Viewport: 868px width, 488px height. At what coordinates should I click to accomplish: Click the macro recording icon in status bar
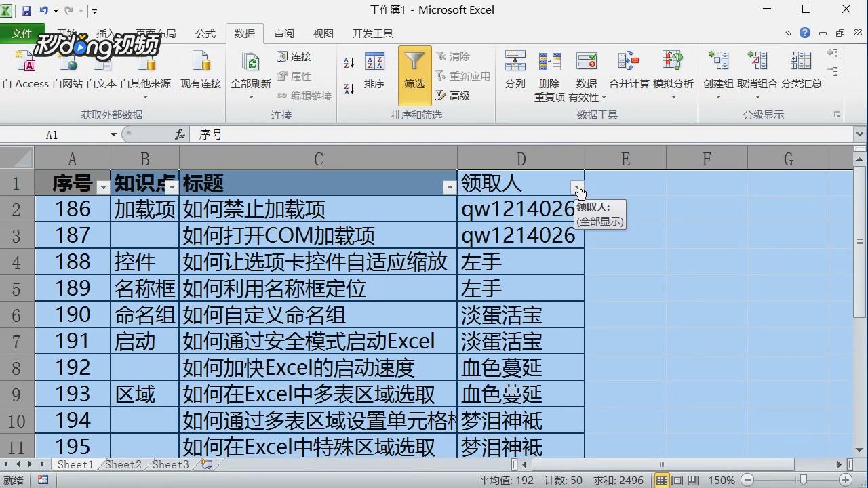43,480
